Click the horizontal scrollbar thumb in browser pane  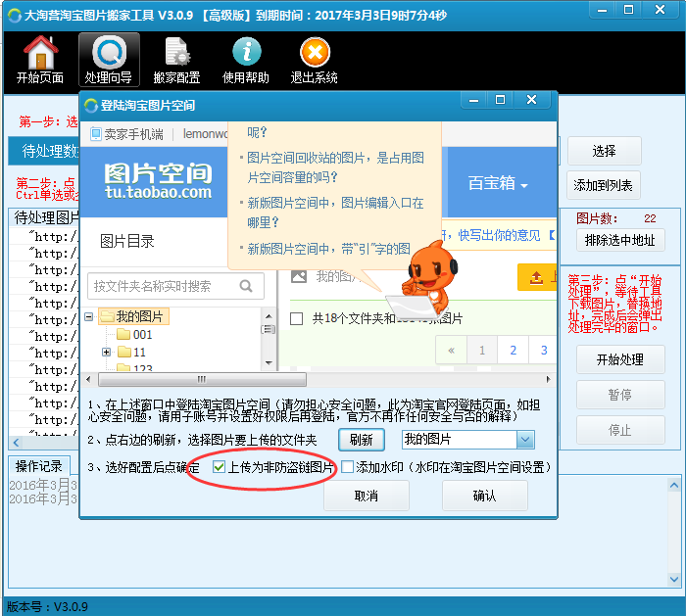coord(202,379)
